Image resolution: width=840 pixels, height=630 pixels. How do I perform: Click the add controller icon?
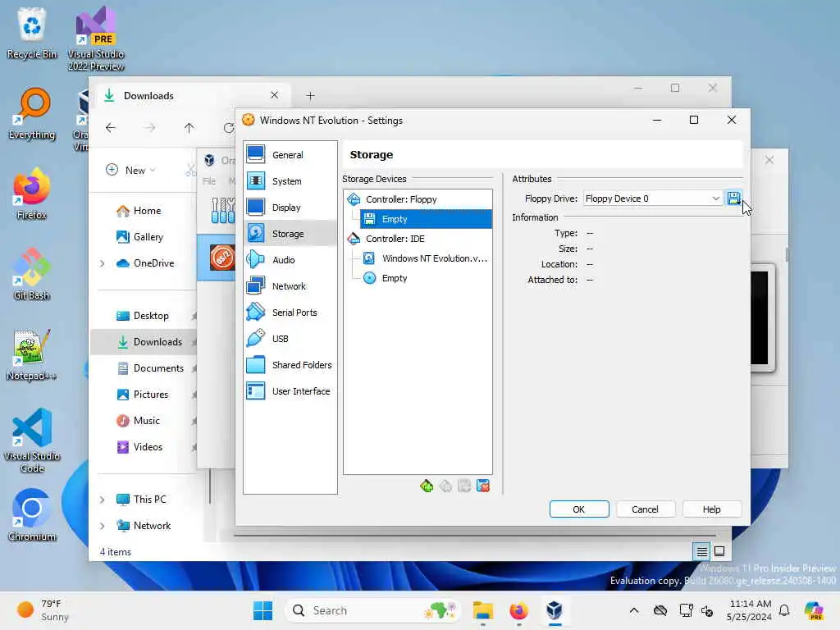(427, 486)
